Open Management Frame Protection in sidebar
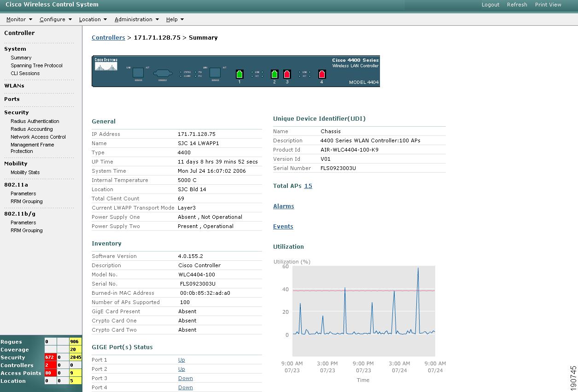The image size is (578, 392). [32, 148]
